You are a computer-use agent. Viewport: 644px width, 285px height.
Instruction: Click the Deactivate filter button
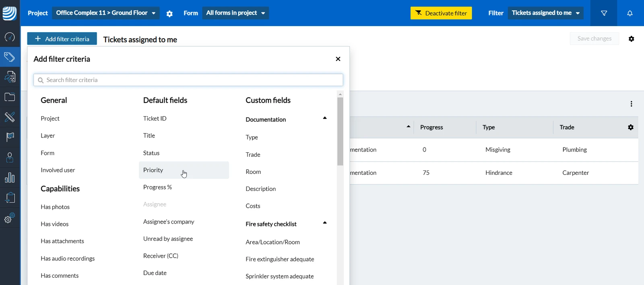[x=441, y=13]
